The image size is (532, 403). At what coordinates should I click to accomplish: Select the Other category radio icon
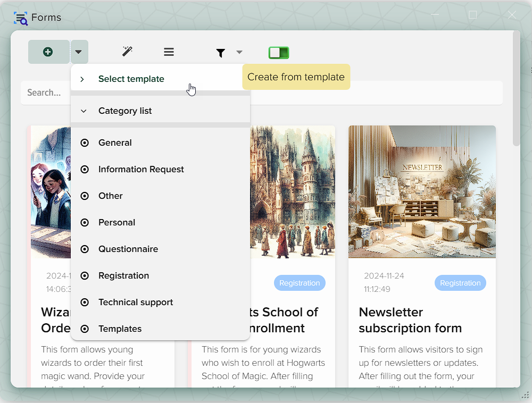point(85,196)
